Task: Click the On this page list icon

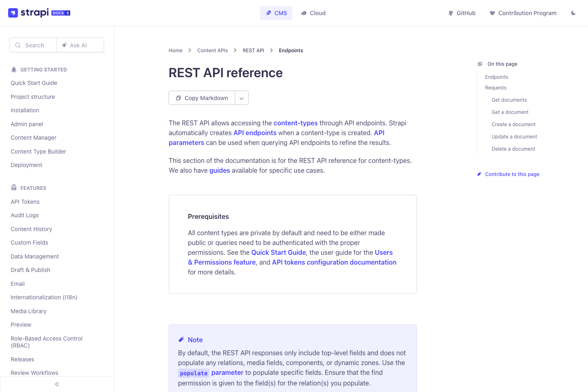Action: (x=479, y=64)
